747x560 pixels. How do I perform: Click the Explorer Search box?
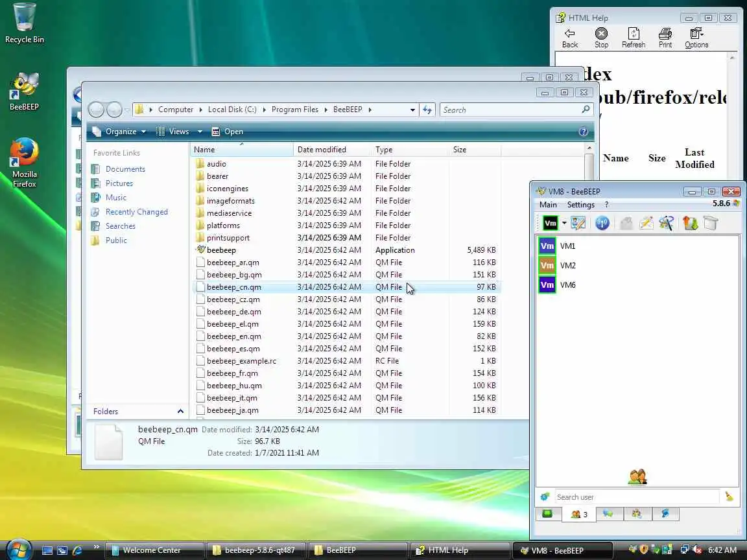(516, 110)
